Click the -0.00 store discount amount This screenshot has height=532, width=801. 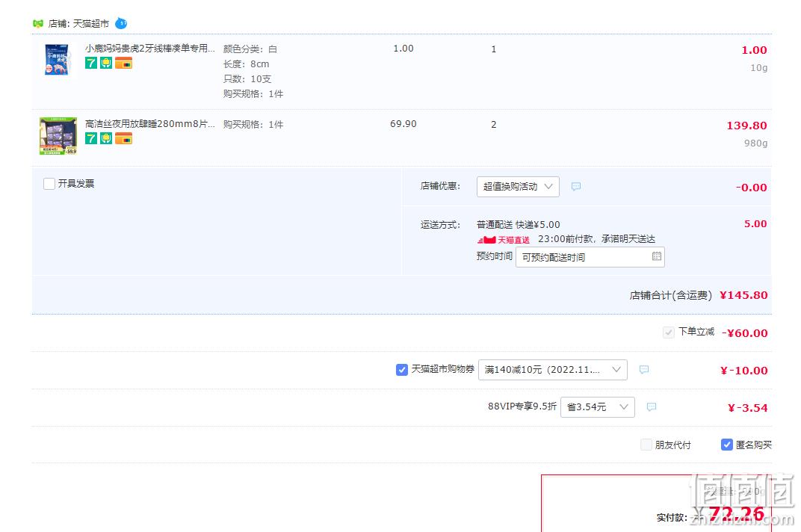coord(752,188)
